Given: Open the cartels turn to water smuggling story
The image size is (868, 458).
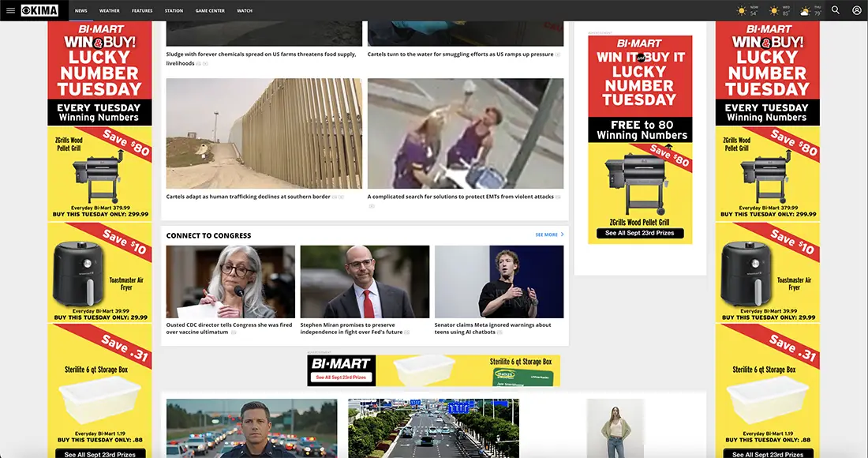Looking at the screenshot, I should [x=461, y=54].
